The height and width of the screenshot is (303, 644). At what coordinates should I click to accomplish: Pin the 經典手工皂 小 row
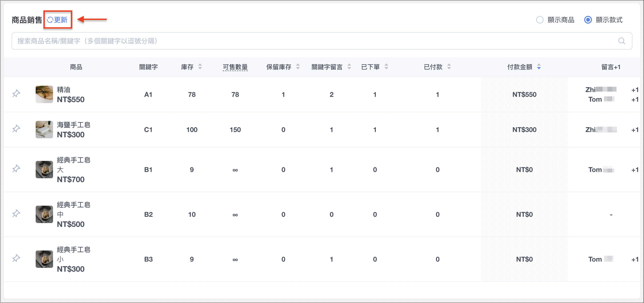16,258
